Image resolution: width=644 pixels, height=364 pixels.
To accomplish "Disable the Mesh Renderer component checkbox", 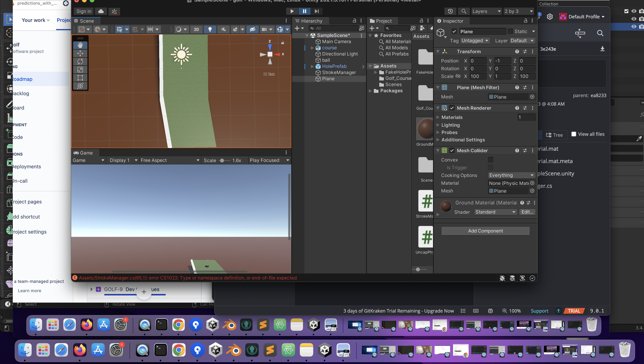I will coord(452,108).
